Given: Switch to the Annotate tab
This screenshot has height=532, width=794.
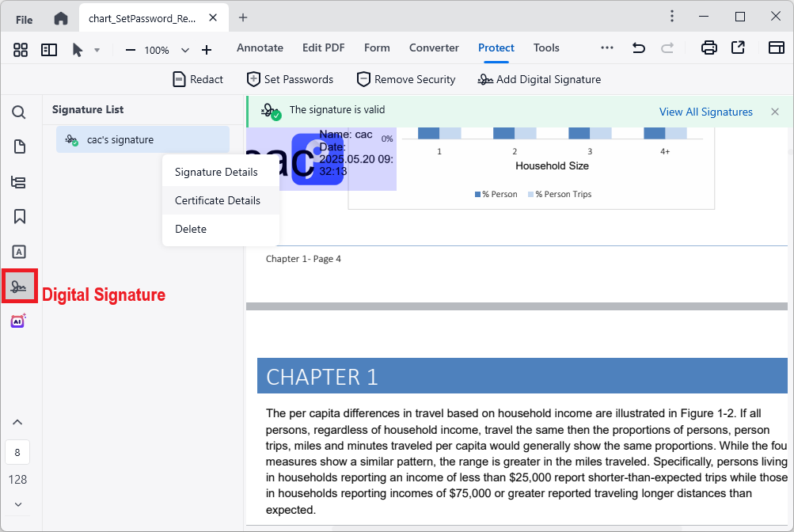Looking at the screenshot, I should click(260, 47).
